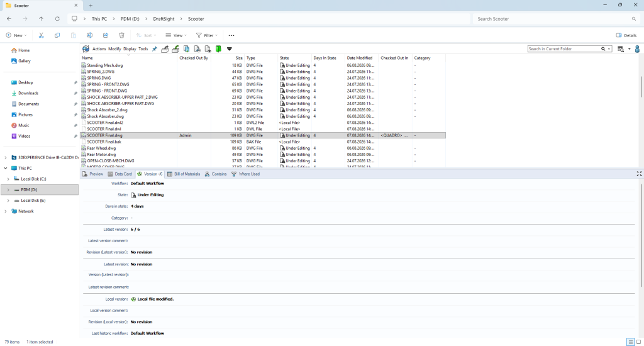
Task: Click the Undo Check Out document icon
Action: 197,49
